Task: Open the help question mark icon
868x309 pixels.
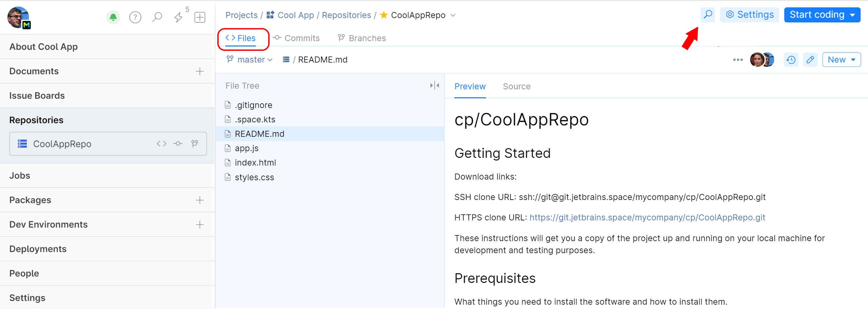Action: click(135, 17)
